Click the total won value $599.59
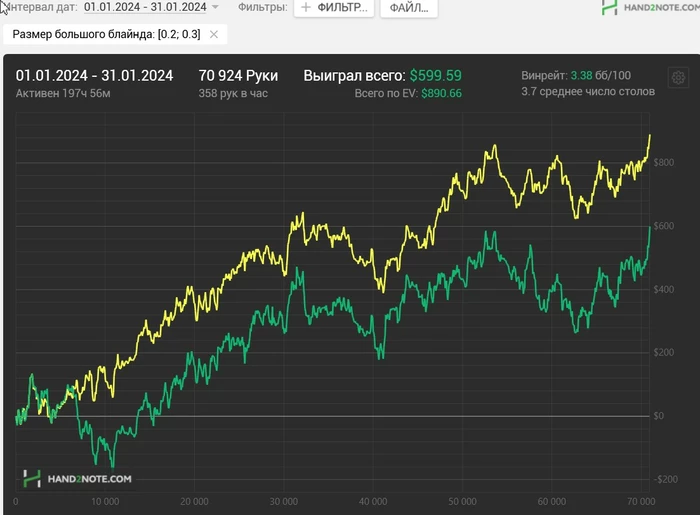 [436, 75]
